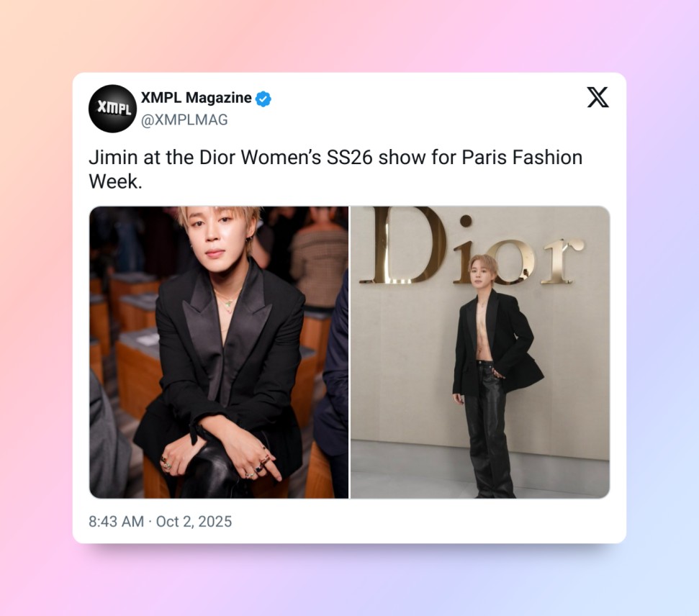This screenshot has height=616, width=699.
Task: Click the XMPL Magazine profile avatar
Action: tap(112, 109)
